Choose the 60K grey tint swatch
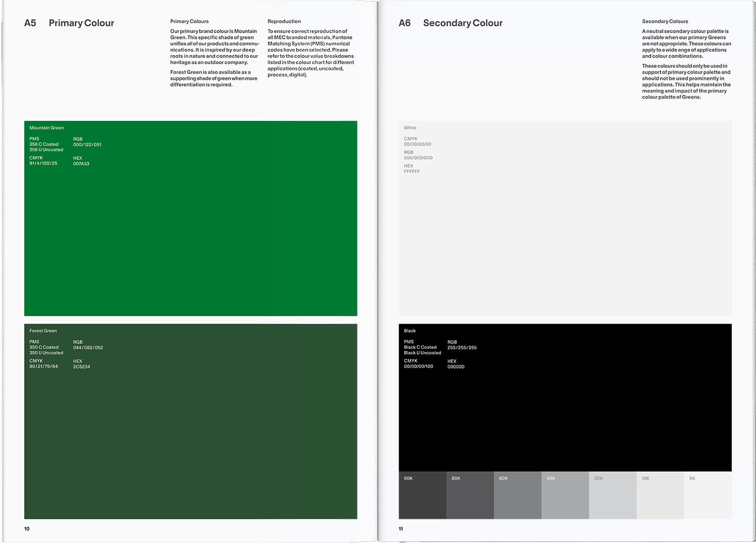This screenshot has width=756, height=543. pos(517,495)
